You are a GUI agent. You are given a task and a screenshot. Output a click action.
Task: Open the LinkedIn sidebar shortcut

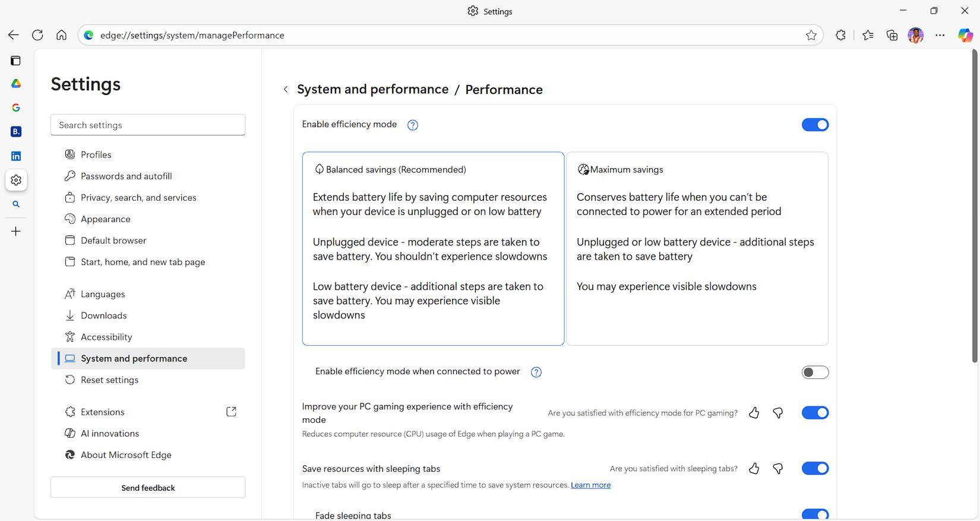click(x=16, y=156)
